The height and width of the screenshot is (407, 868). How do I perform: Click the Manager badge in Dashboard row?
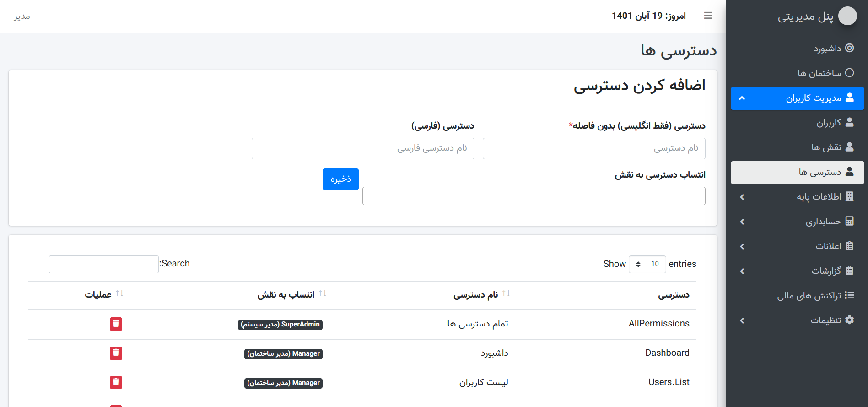[x=283, y=354]
